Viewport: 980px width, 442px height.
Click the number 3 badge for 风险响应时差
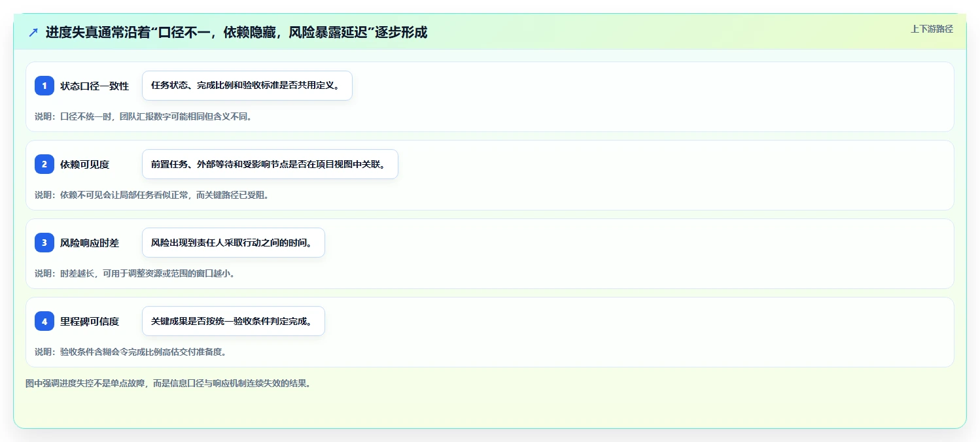click(44, 243)
